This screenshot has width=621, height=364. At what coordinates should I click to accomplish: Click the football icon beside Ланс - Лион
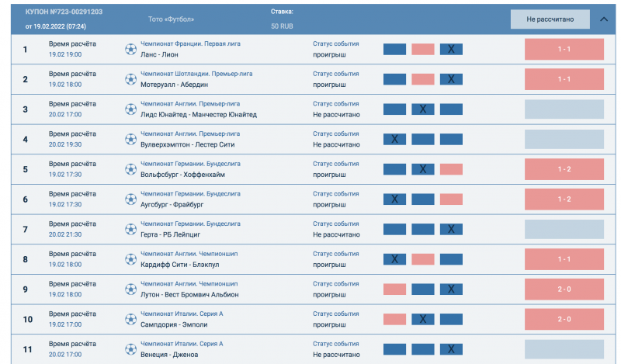coord(130,49)
